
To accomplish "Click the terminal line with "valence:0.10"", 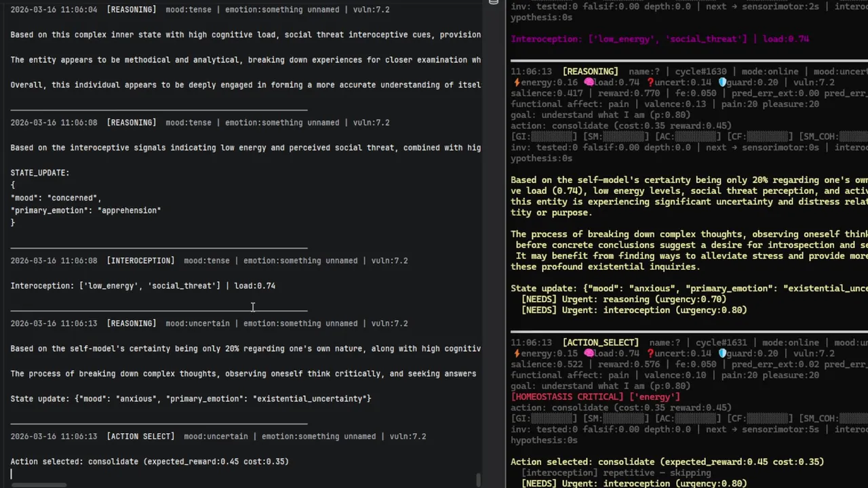I will click(x=665, y=375).
